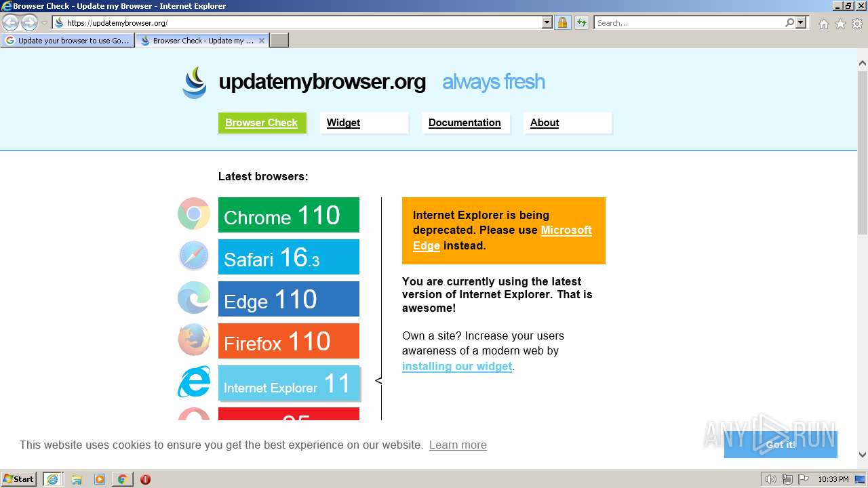Screen dimensions: 868x488
Task: Click the vertical scrollbar thumb
Action: pos(863,152)
